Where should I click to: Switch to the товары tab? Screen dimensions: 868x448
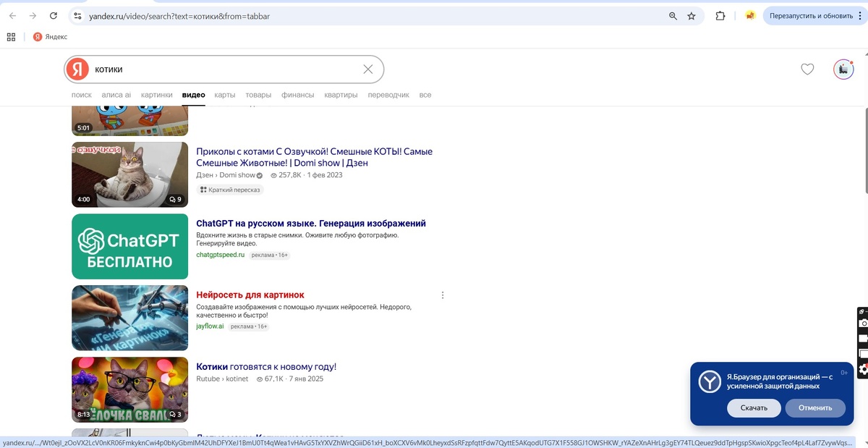click(x=258, y=95)
